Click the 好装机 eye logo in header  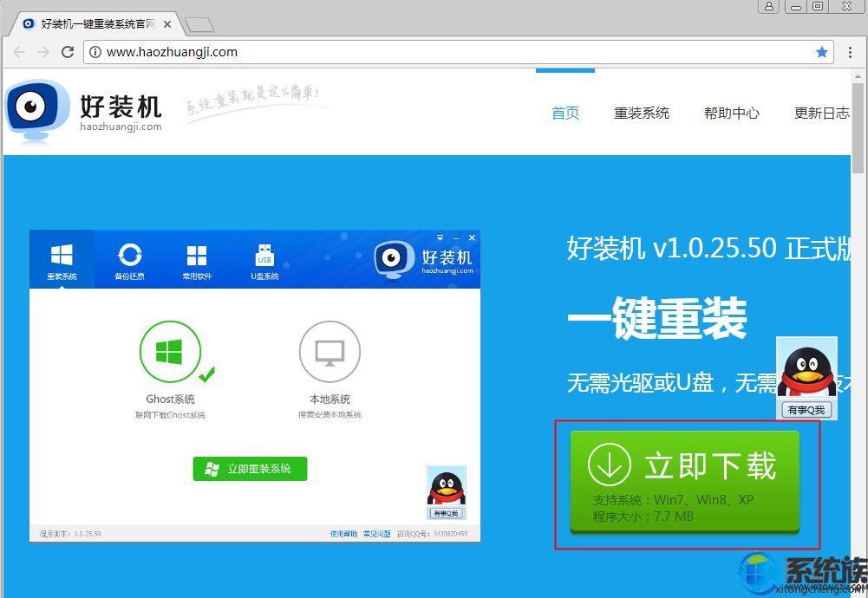coord(37,110)
